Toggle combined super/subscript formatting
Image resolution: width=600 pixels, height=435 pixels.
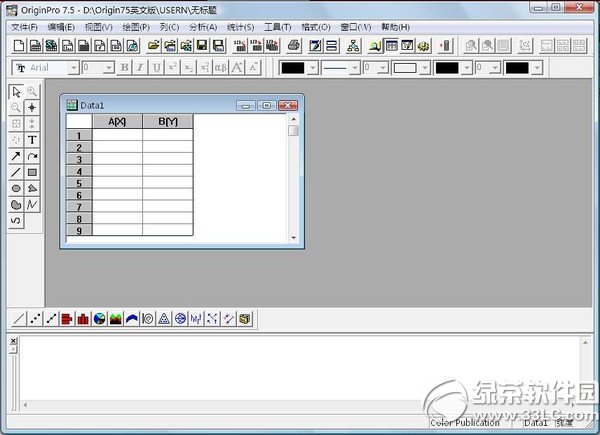[205, 68]
